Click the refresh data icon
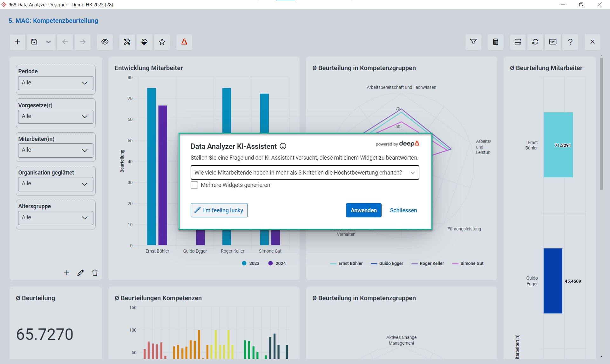 click(x=535, y=42)
